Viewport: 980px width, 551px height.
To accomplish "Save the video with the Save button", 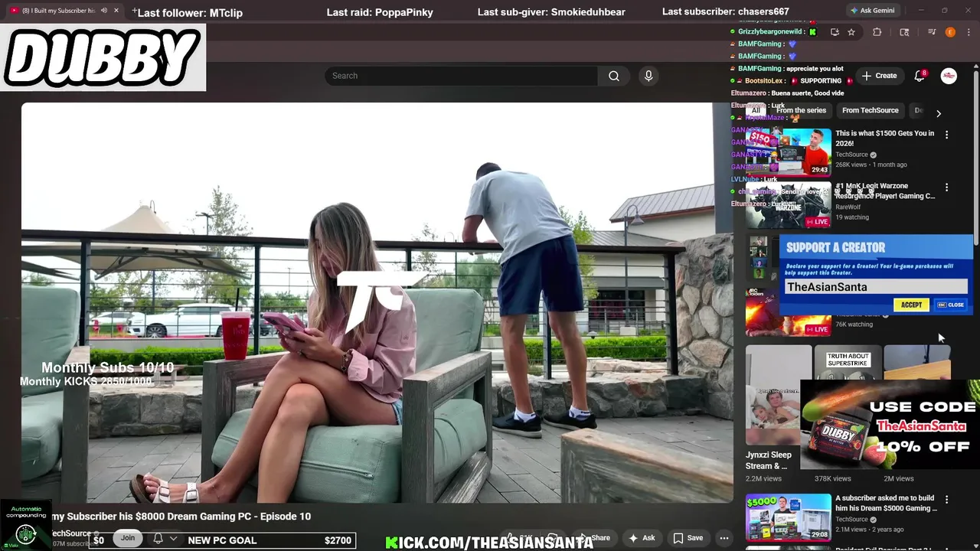I will coord(688,538).
